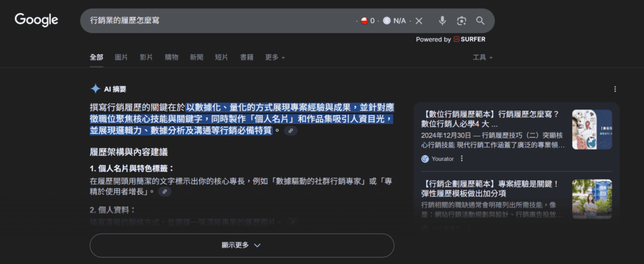Switch to the 書籍 tab
The height and width of the screenshot is (264, 644).
click(247, 57)
